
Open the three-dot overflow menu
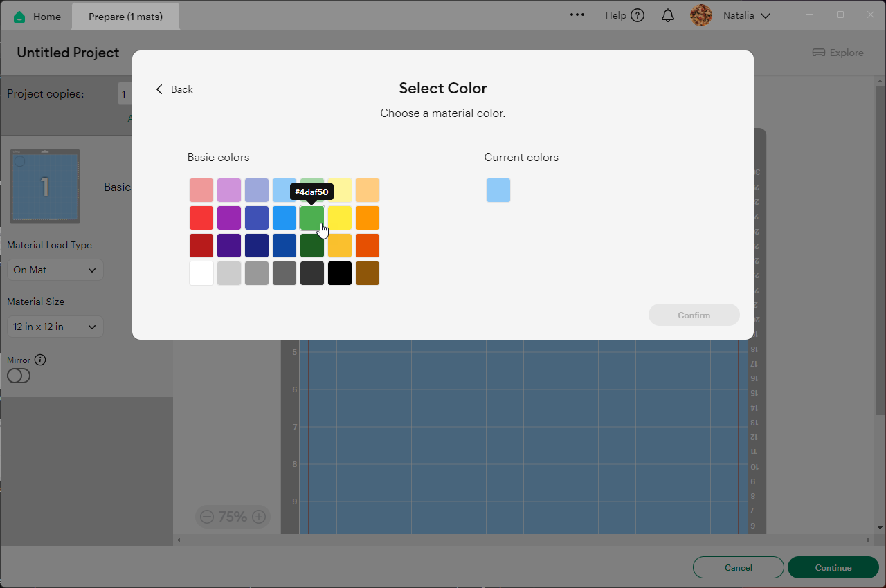click(x=577, y=15)
